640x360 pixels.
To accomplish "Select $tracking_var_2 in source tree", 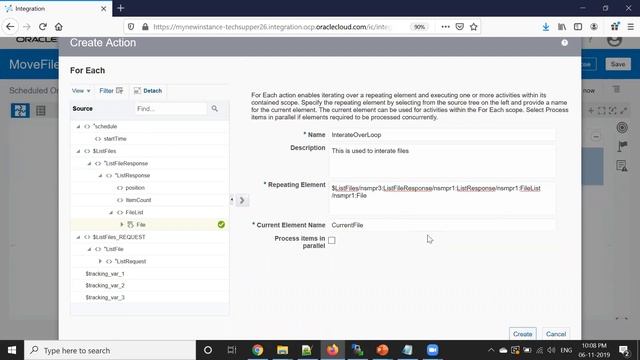I will [x=105, y=285].
